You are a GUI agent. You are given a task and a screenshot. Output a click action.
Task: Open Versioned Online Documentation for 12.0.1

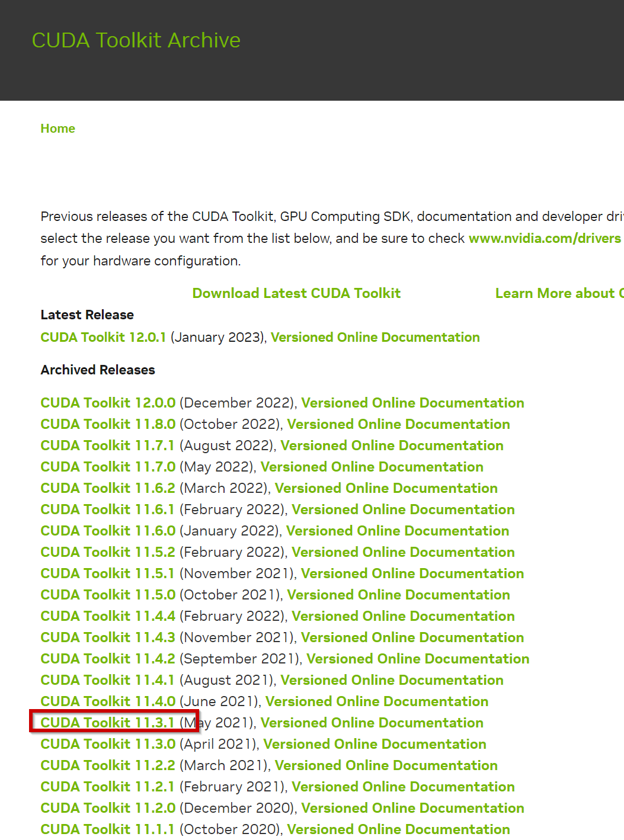tap(375, 337)
